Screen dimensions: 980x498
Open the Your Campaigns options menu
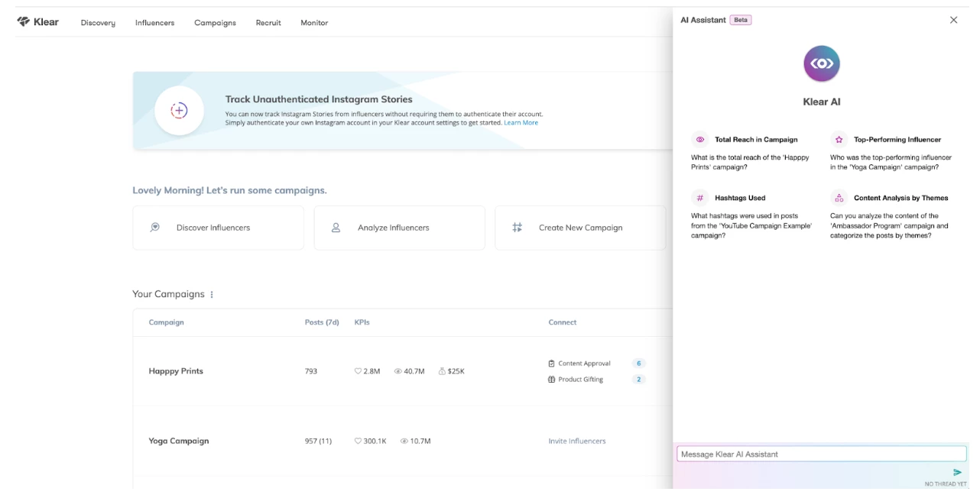pos(212,295)
